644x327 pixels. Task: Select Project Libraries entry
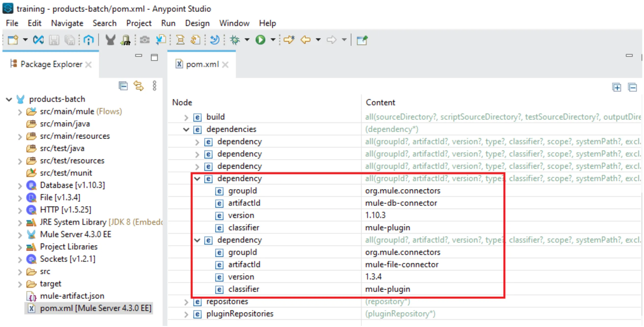pyautogui.click(x=69, y=247)
